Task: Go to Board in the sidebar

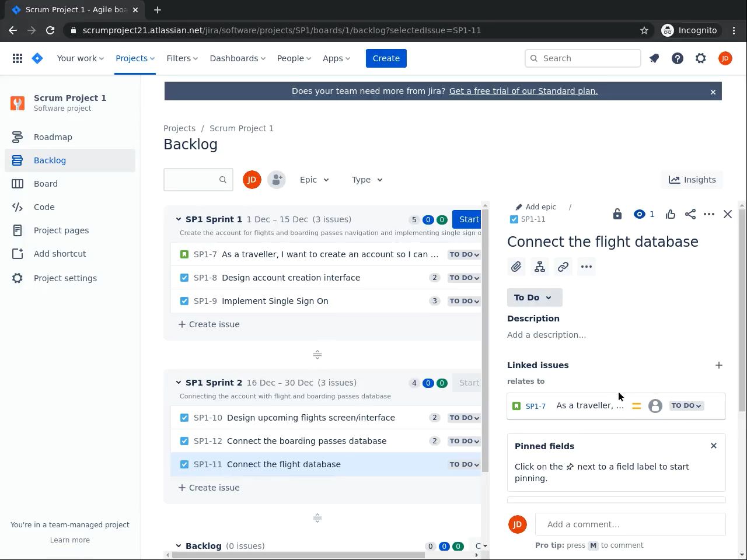Action: 46,184
